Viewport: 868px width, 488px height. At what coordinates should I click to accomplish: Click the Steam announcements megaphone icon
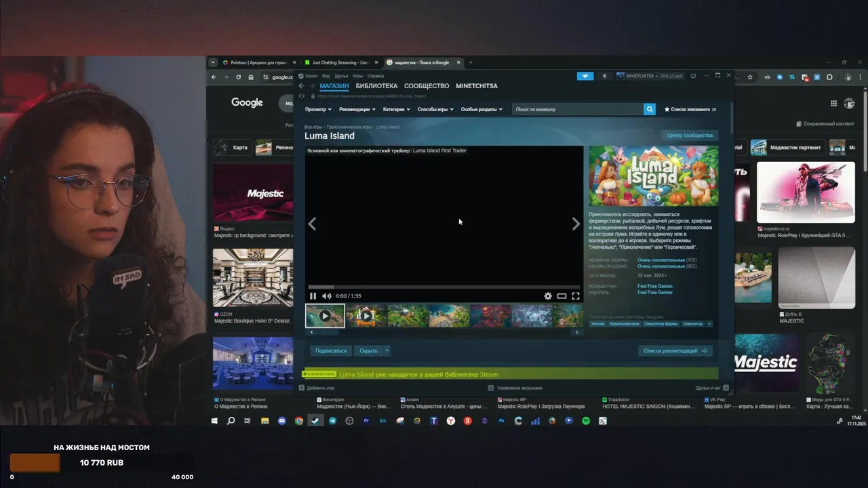585,76
